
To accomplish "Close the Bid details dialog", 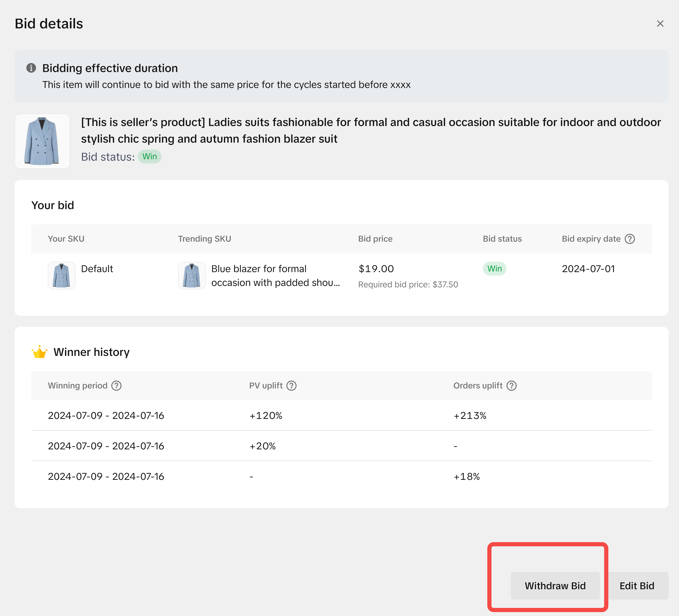I will [x=660, y=24].
